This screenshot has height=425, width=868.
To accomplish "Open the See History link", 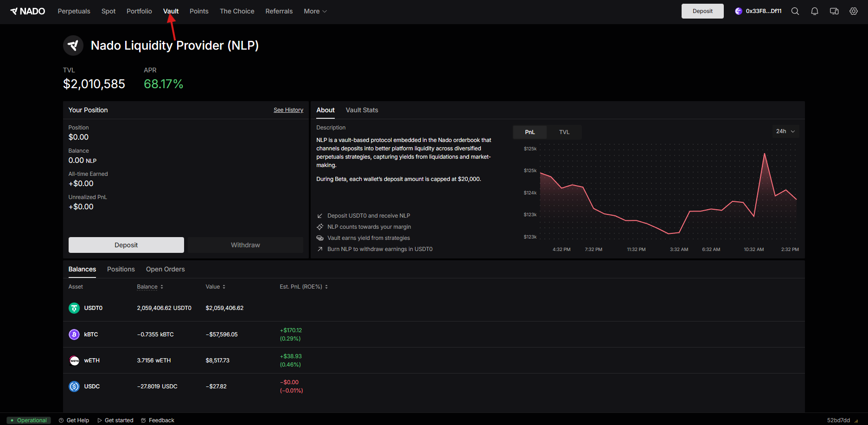I will click(288, 110).
